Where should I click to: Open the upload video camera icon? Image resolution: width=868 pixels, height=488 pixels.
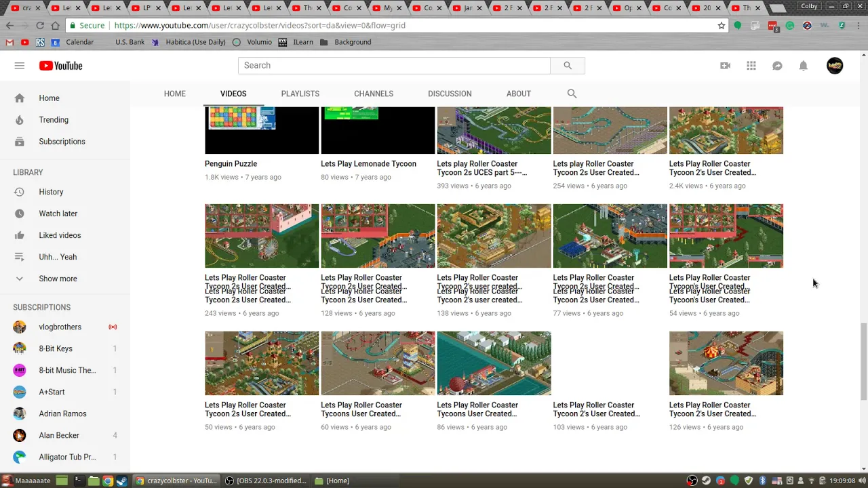click(x=725, y=66)
